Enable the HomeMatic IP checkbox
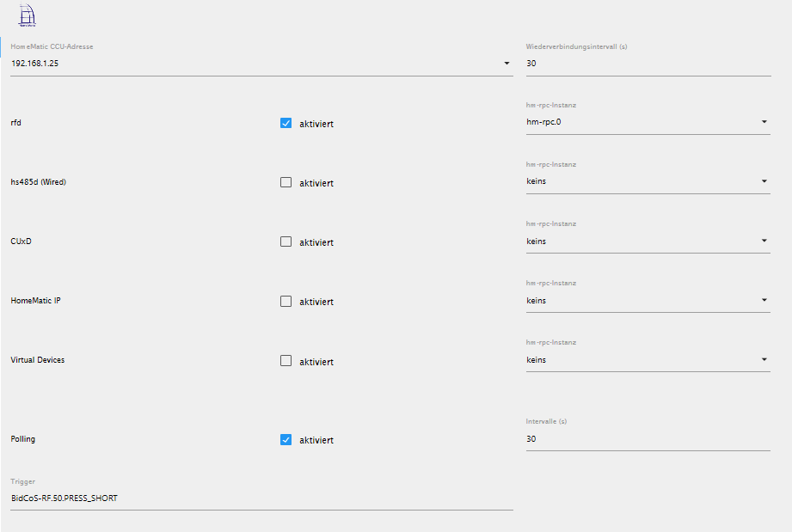The image size is (792, 532). (x=286, y=301)
